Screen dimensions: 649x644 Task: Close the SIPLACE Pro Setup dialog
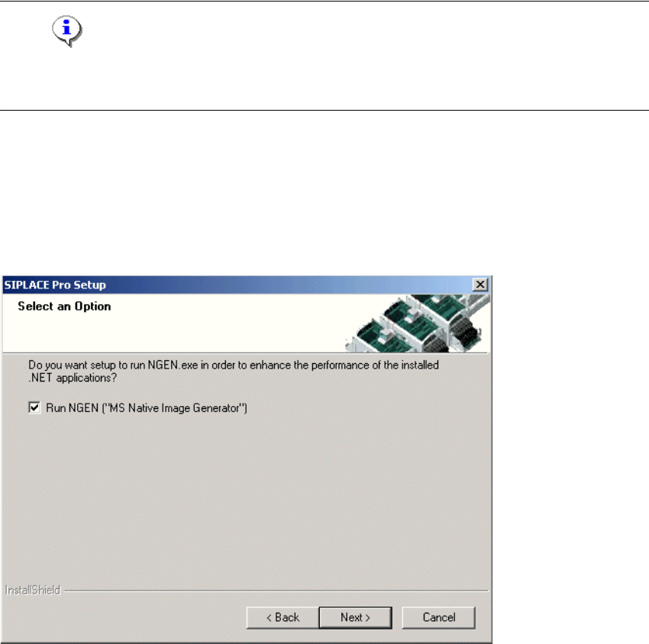(480, 285)
